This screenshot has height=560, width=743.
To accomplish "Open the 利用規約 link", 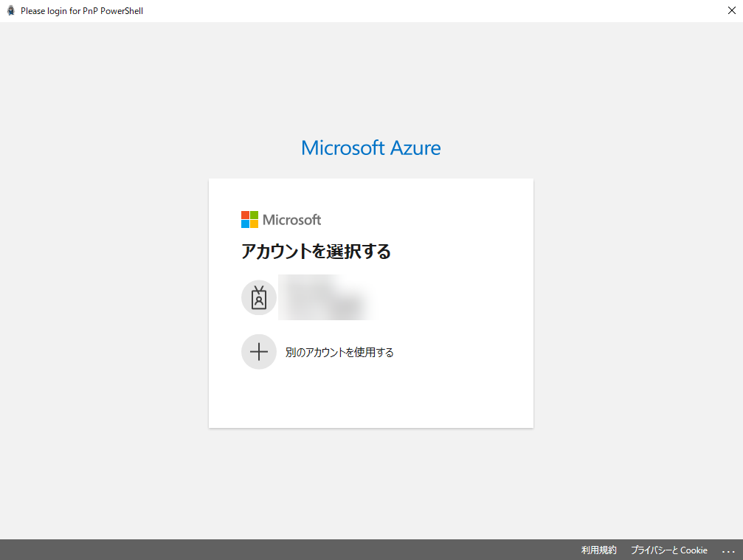I will (x=599, y=550).
